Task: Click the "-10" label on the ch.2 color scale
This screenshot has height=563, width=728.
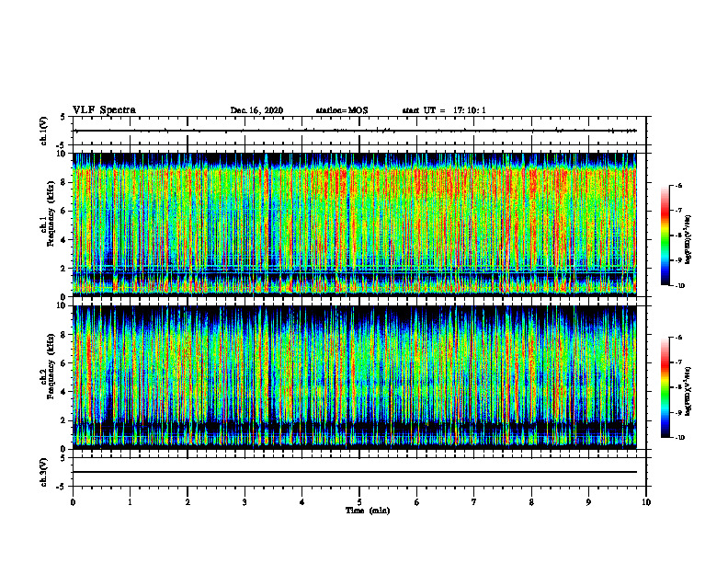Action: click(679, 438)
